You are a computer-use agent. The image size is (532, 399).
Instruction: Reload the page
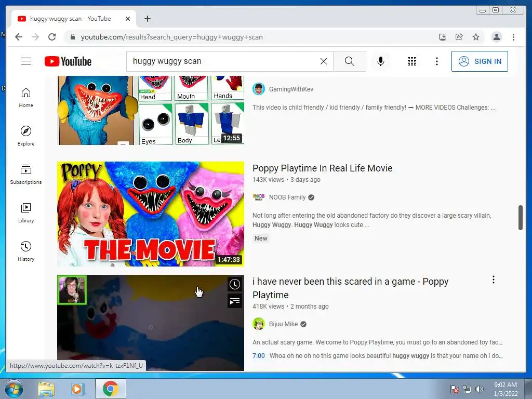[x=52, y=37]
